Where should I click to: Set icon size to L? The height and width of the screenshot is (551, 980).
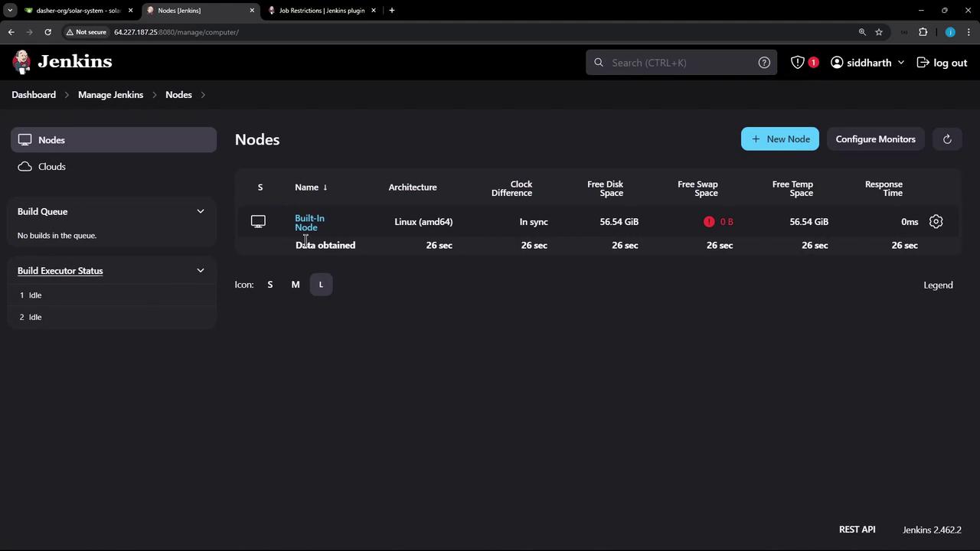[321, 285]
